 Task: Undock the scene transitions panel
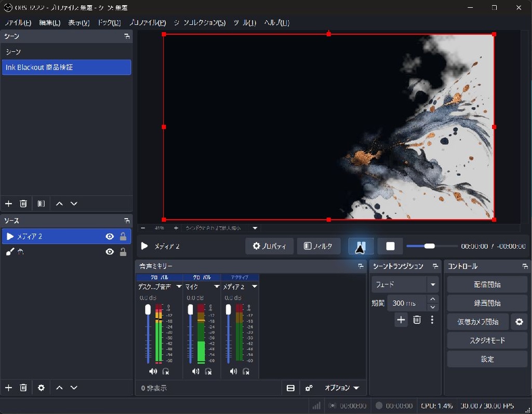click(x=435, y=266)
